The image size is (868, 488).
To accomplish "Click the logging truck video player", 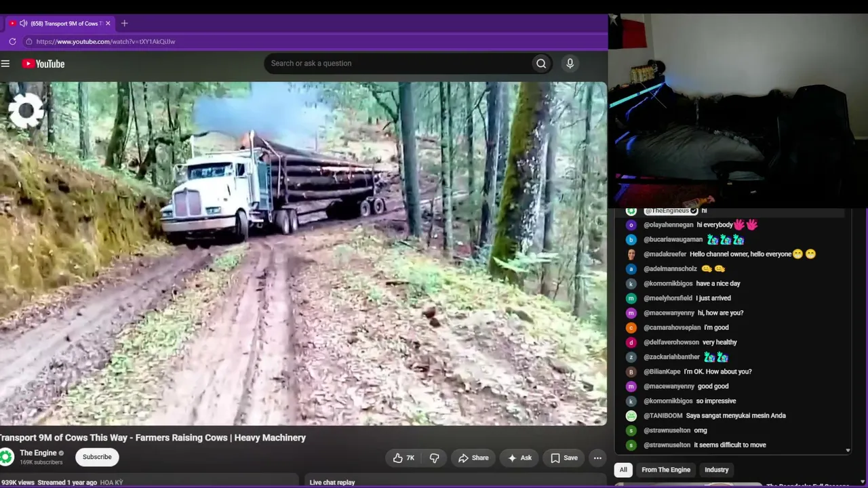I will tap(303, 253).
